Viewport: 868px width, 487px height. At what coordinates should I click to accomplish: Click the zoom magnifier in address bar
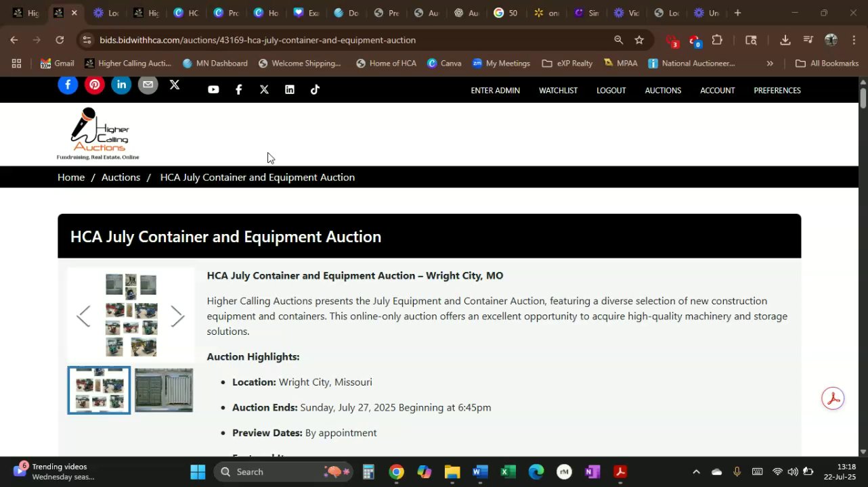coord(618,40)
